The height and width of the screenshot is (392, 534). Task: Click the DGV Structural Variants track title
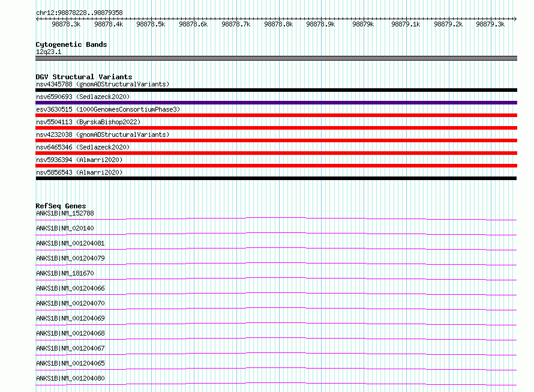coord(84,77)
